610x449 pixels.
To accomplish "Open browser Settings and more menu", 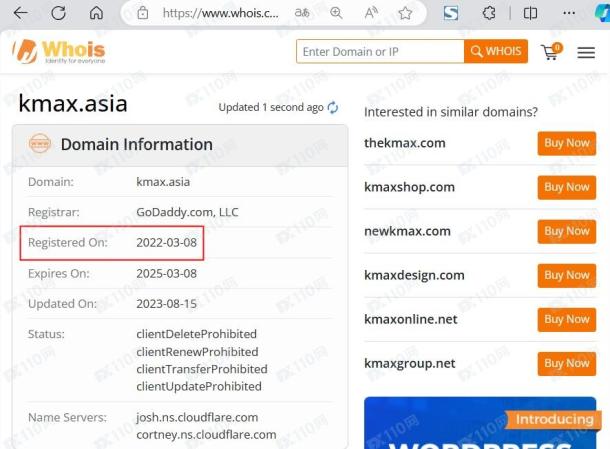I will tap(569, 13).
